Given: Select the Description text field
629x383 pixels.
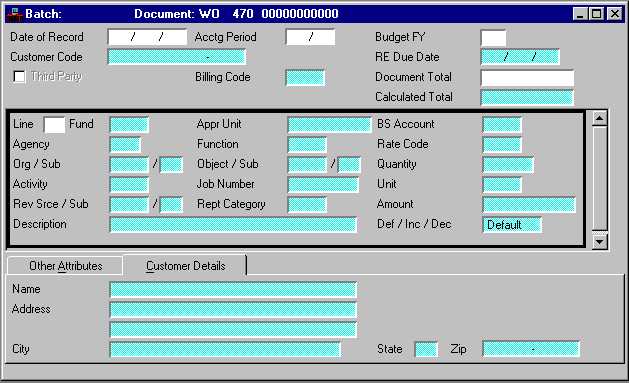Looking at the screenshot, I should [233, 225].
